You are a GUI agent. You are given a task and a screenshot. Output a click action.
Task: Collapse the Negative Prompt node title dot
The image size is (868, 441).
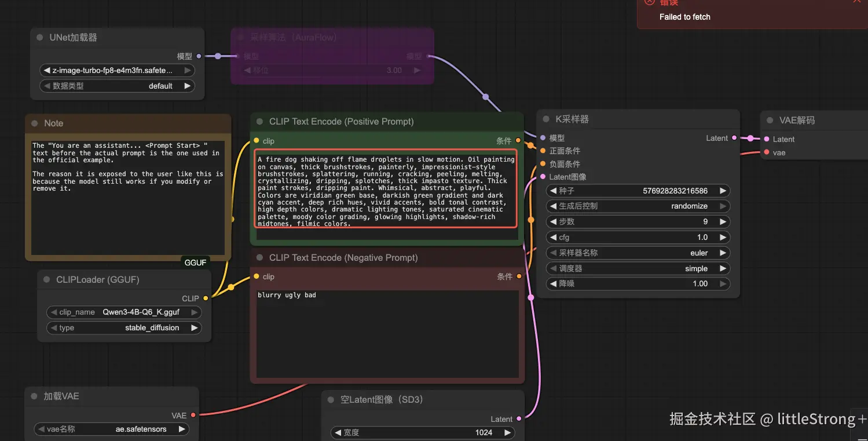pyautogui.click(x=260, y=258)
